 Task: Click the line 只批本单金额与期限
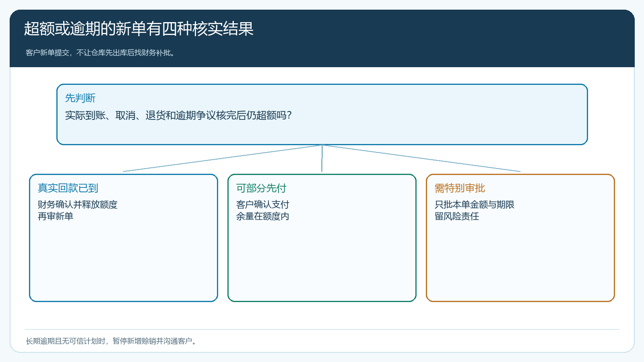tap(475, 205)
